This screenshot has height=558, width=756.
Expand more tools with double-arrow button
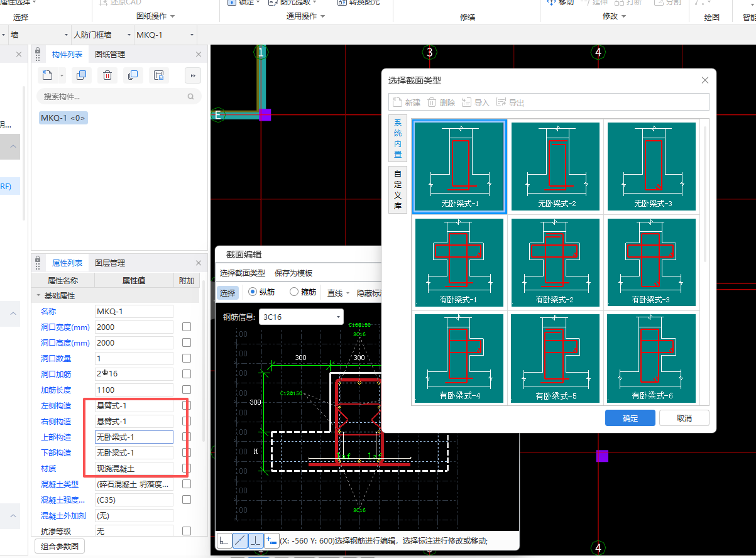(x=193, y=75)
